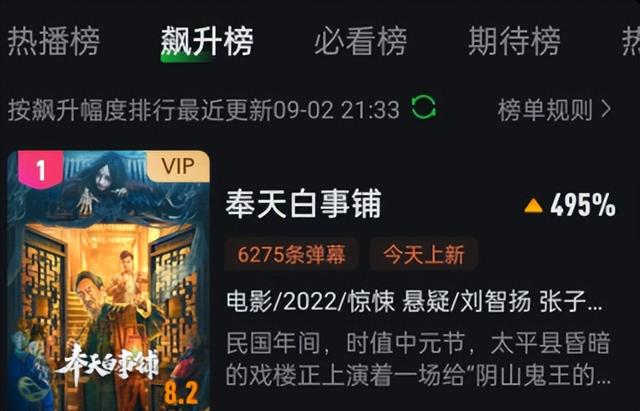
Task: Select the partially visible tab at right edge
Action: pyautogui.click(x=631, y=41)
